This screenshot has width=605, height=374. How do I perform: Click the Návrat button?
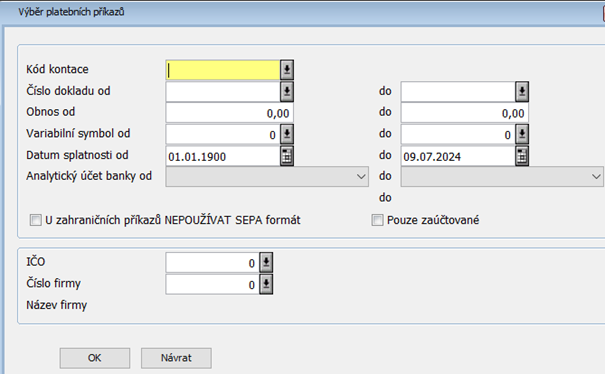(176, 358)
